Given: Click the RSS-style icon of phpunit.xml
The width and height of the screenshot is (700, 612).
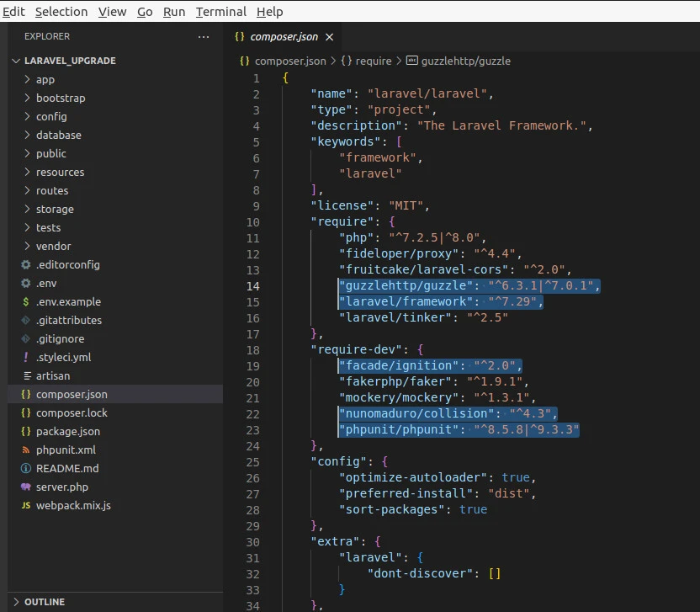Looking at the screenshot, I should click(25, 450).
